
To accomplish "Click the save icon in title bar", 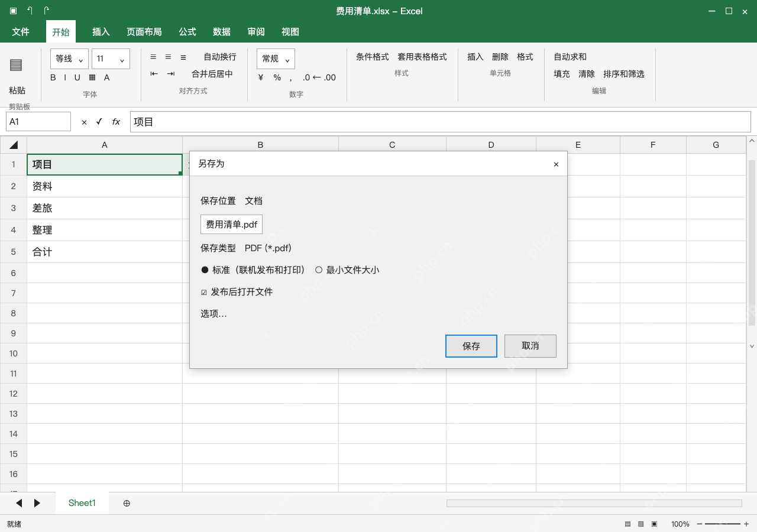I will (x=13, y=11).
